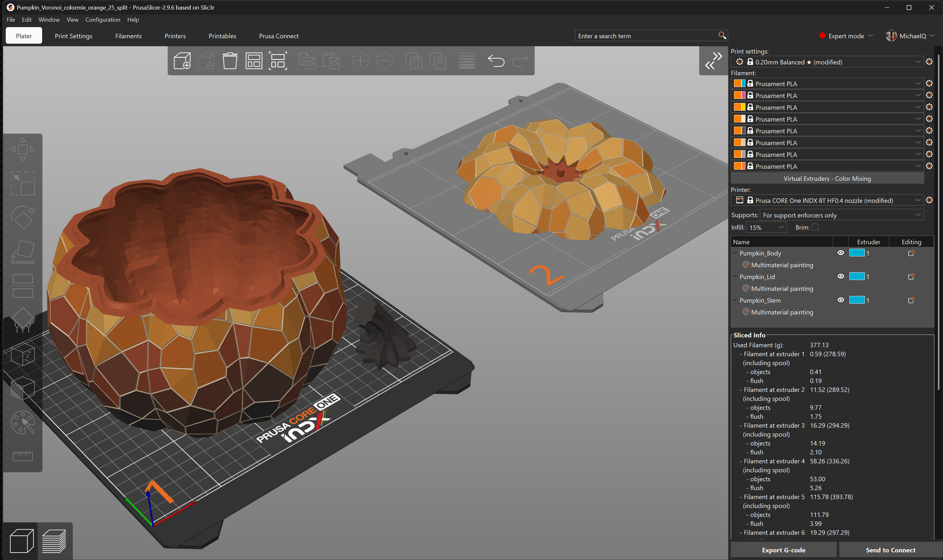
Task: Select the Place on face tool
Action: click(23, 252)
